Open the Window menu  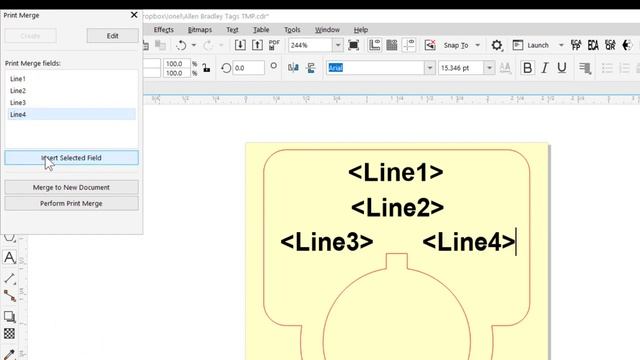point(327,30)
